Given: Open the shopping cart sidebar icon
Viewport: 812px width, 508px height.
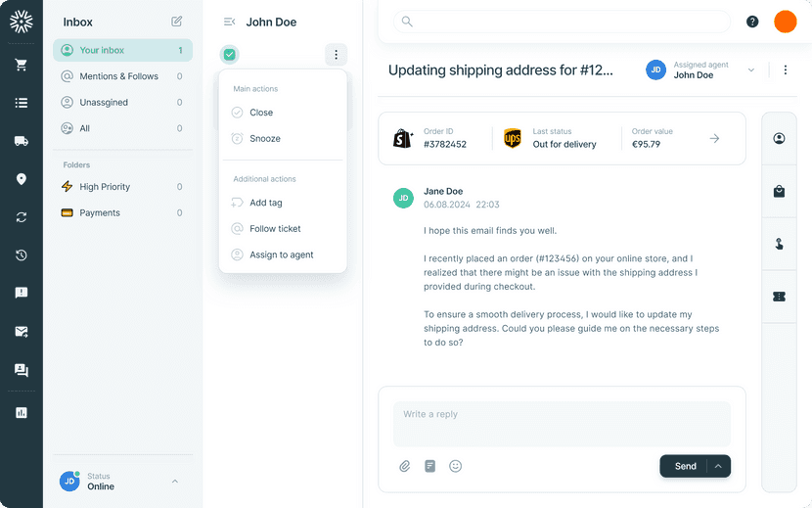Looking at the screenshot, I should pyautogui.click(x=21, y=65).
